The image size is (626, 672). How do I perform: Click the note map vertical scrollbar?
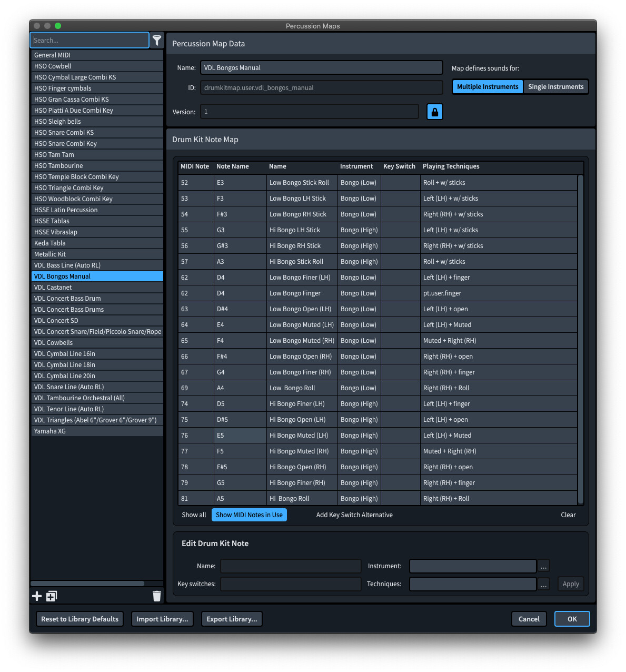(x=581, y=339)
